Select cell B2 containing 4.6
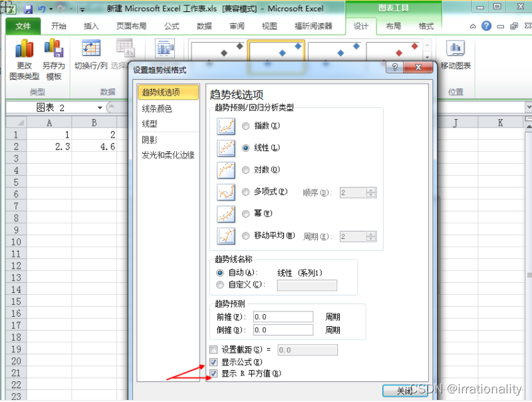532x402 pixels. pos(94,146)
